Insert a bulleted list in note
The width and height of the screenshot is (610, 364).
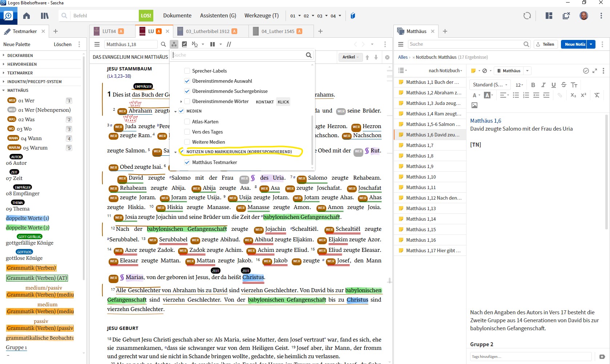516,95
